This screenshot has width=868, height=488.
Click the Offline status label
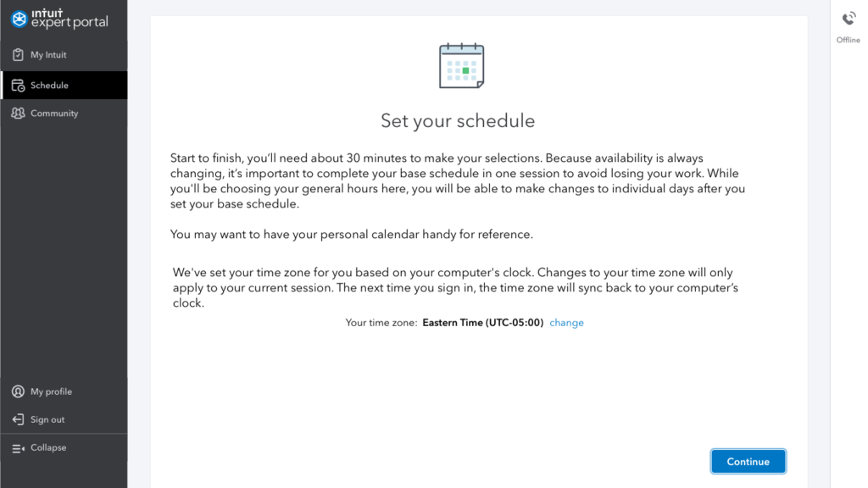coord(849,40)
